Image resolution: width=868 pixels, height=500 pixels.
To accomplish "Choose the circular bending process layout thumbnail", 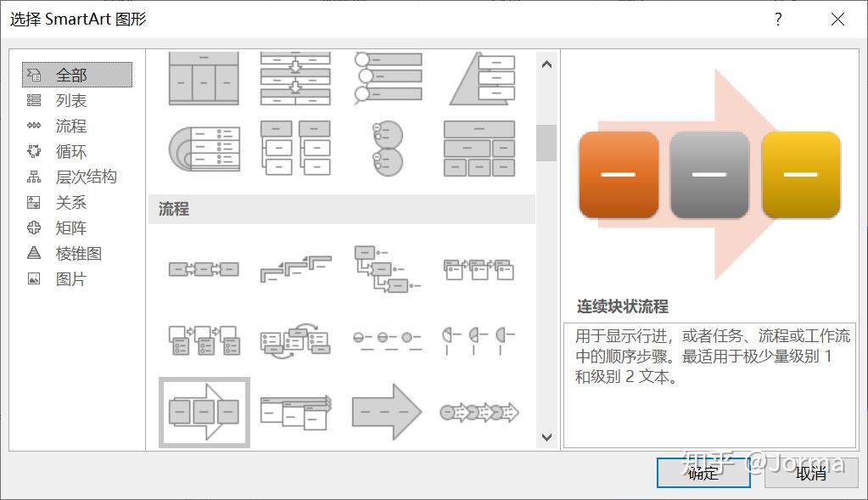I will (294, 340).
